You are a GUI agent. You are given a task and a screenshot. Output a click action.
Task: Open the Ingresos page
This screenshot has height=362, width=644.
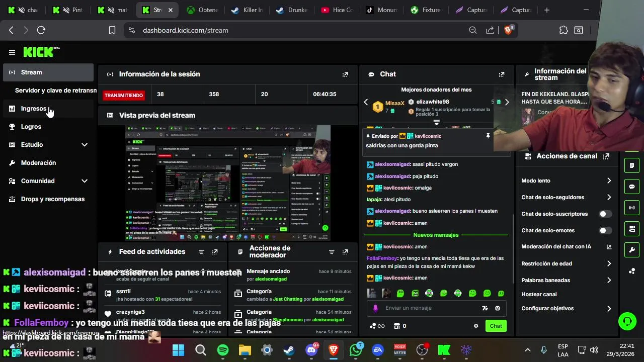[48, 109]
